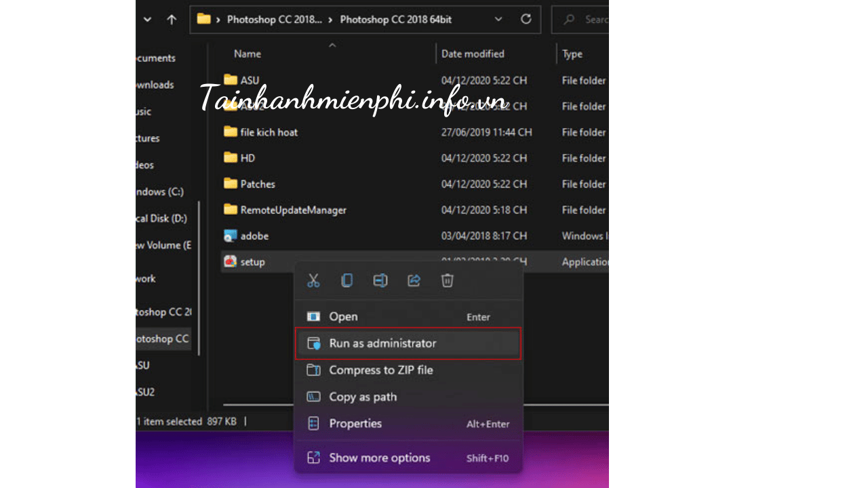
Task: Sort by Date modified column header
Action: (x=473, y=54)
